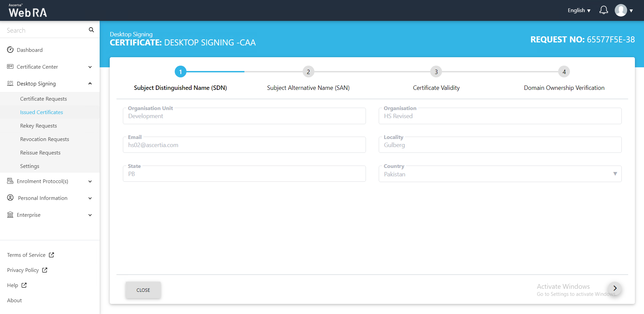Click the Personal Information user icon
Image resolution: width=644 pixels, height=314 pixels.
tap(10, 198)
